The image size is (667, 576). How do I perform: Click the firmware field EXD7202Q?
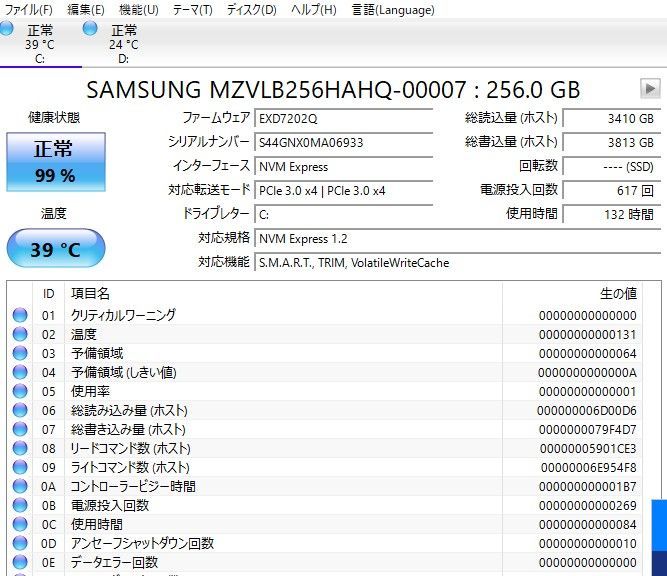point(344,118)
